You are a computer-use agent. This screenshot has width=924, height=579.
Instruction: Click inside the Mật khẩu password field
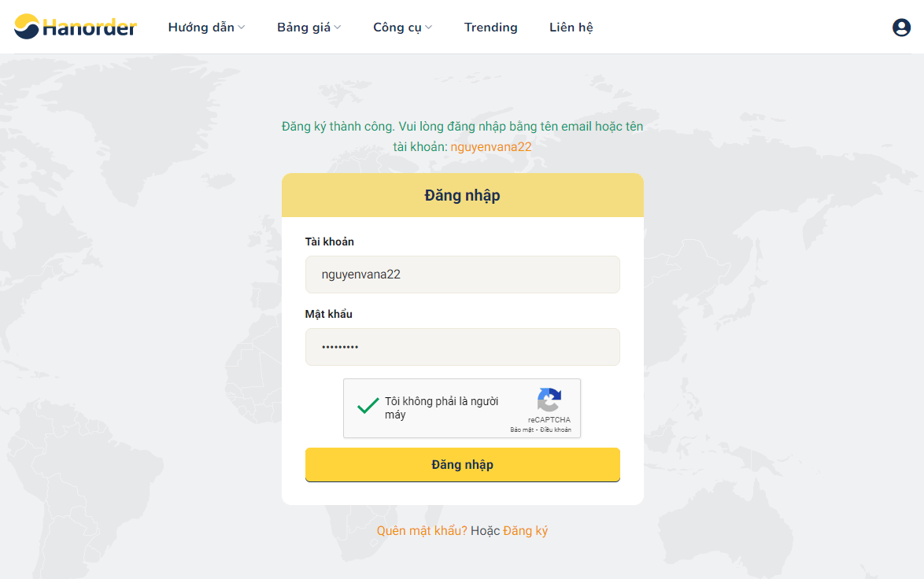(x=462, y=347)
